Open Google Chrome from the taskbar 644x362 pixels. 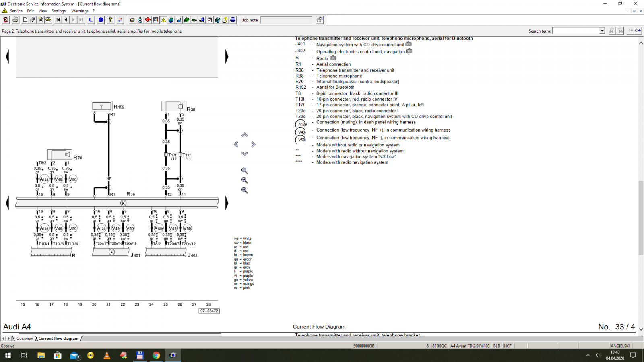click(156, 355)
